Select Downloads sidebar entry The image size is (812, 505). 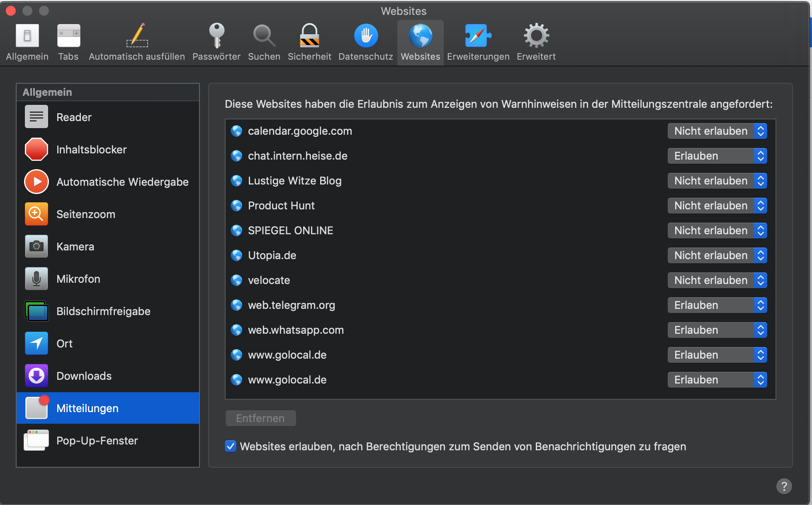[84, 376]
